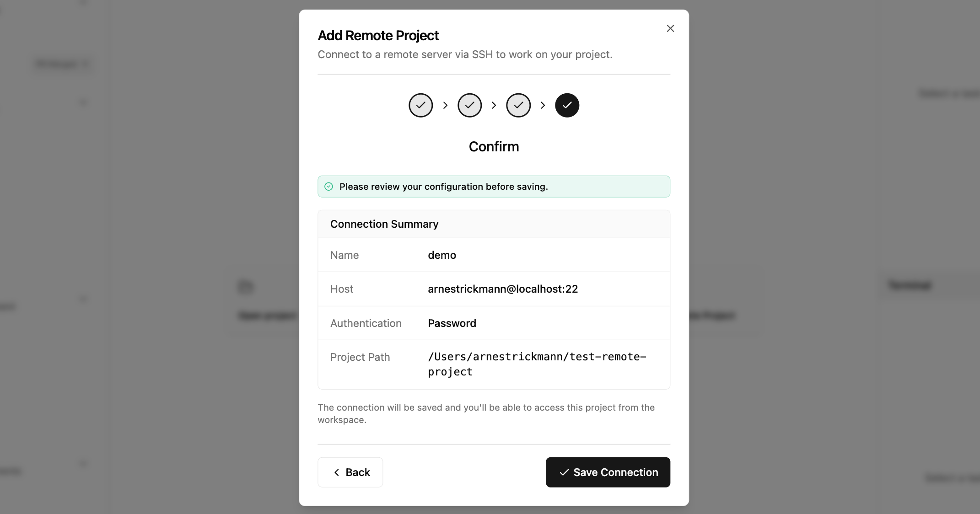
Task: Click the connection name value "demo"
Action: pos(442,255)
